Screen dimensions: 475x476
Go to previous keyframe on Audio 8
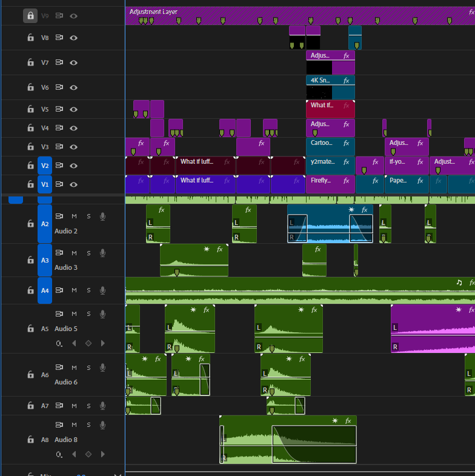74,454
